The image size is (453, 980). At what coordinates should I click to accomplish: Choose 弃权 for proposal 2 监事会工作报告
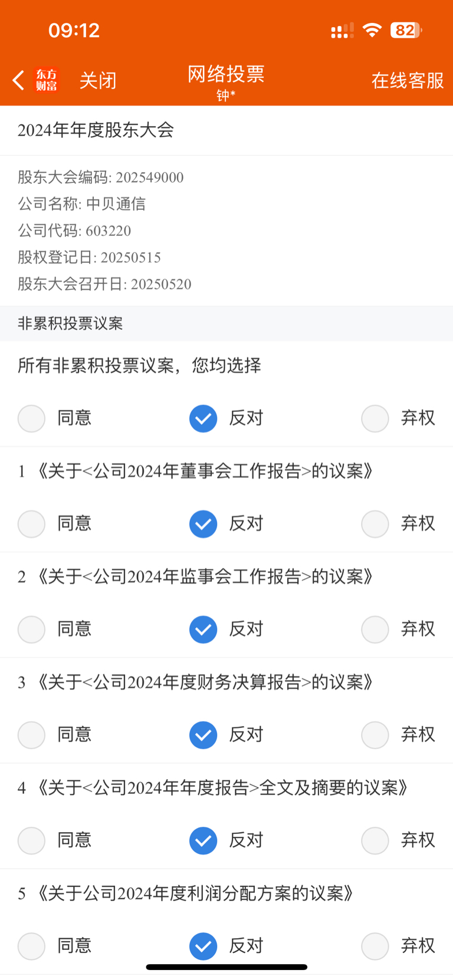(375, 629)
